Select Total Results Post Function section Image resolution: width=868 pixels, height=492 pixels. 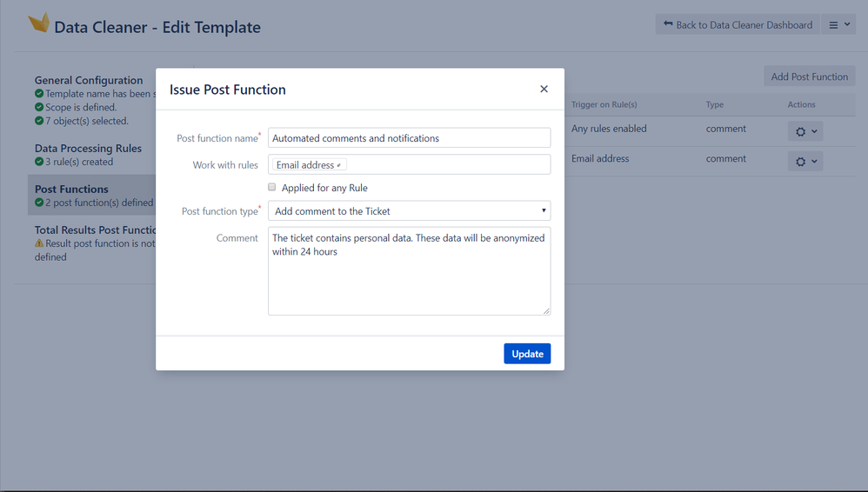pos(95,229)
